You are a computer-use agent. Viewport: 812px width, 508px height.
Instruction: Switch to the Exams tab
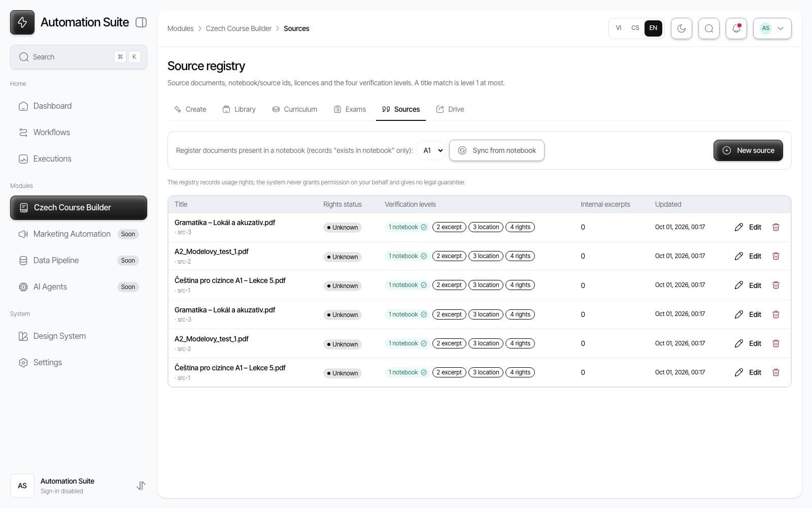(x=350, y=109)
